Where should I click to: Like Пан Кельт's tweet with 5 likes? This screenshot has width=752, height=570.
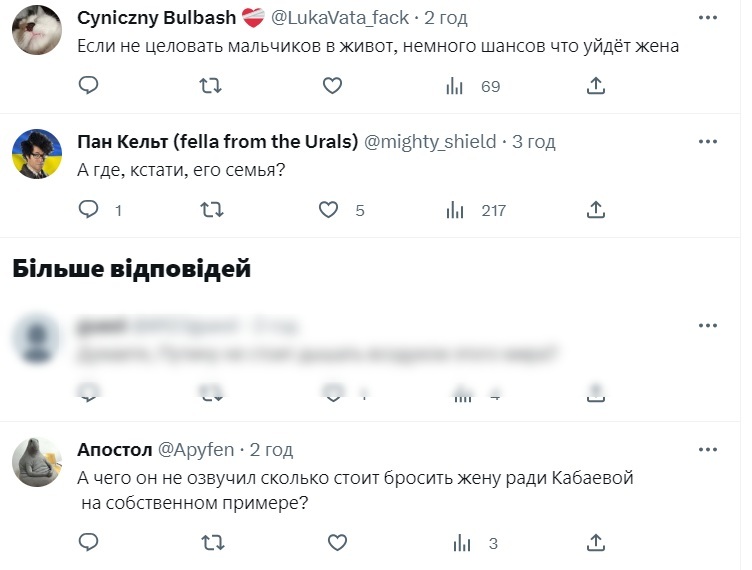coord(329,210)
